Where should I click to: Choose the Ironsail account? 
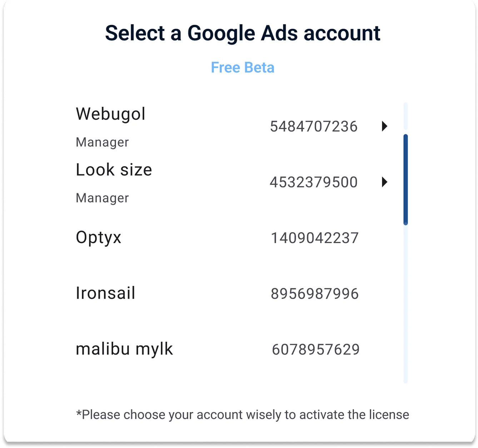point(105,293)
